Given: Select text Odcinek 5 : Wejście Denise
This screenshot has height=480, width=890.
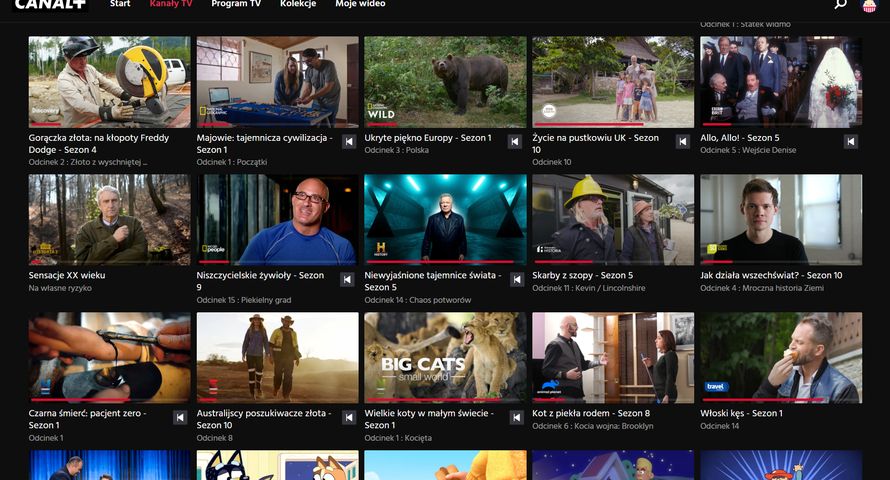Looking at the screenshot, I should point(748,150).
